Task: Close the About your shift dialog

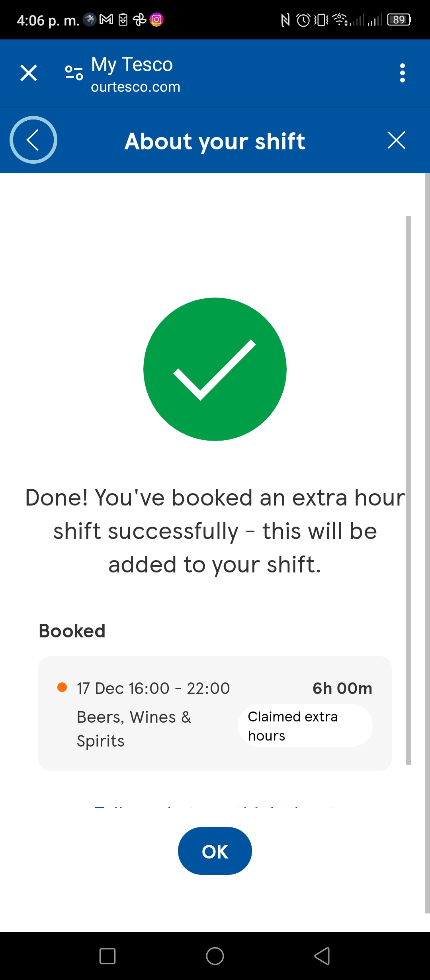Action: [397, 140]
